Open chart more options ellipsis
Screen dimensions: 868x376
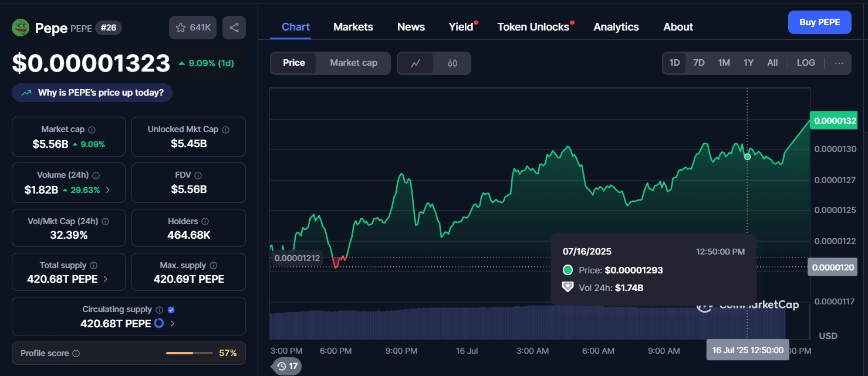click(839, 63)
